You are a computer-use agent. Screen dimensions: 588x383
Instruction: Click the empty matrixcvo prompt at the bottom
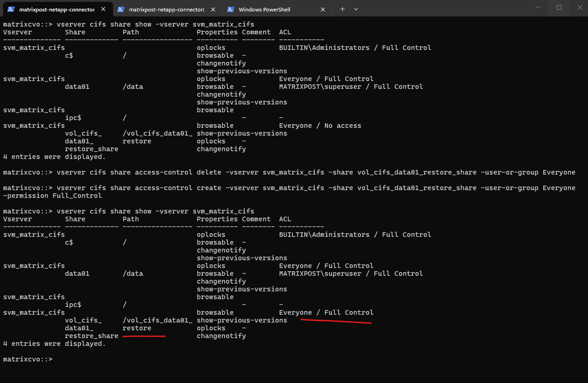[28, 359]
